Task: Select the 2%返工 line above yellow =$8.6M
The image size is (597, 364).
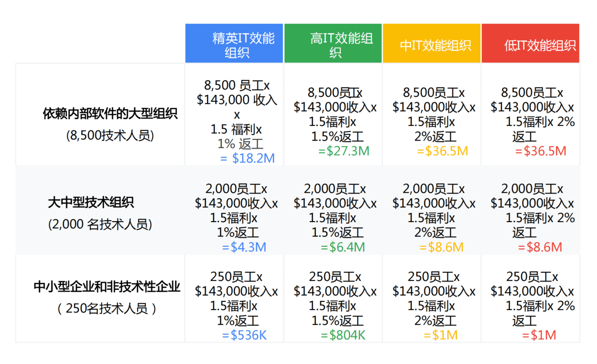Action: point(436,233)
